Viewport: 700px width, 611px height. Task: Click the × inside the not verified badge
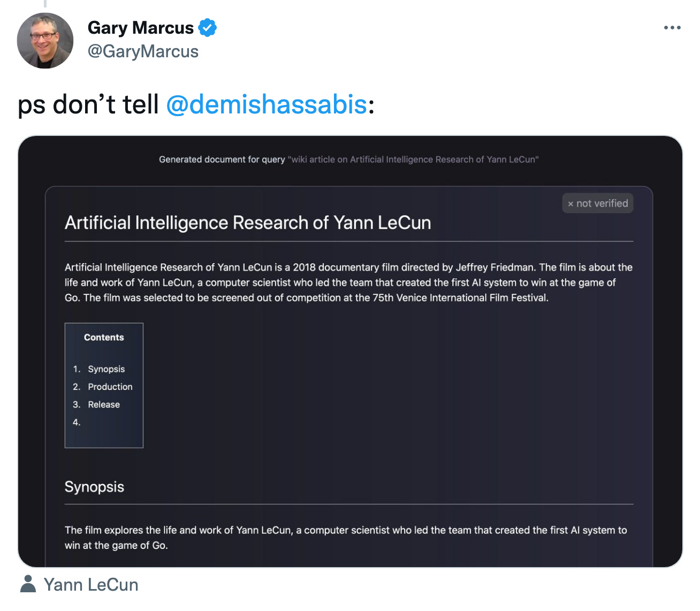tap(570, 203)
